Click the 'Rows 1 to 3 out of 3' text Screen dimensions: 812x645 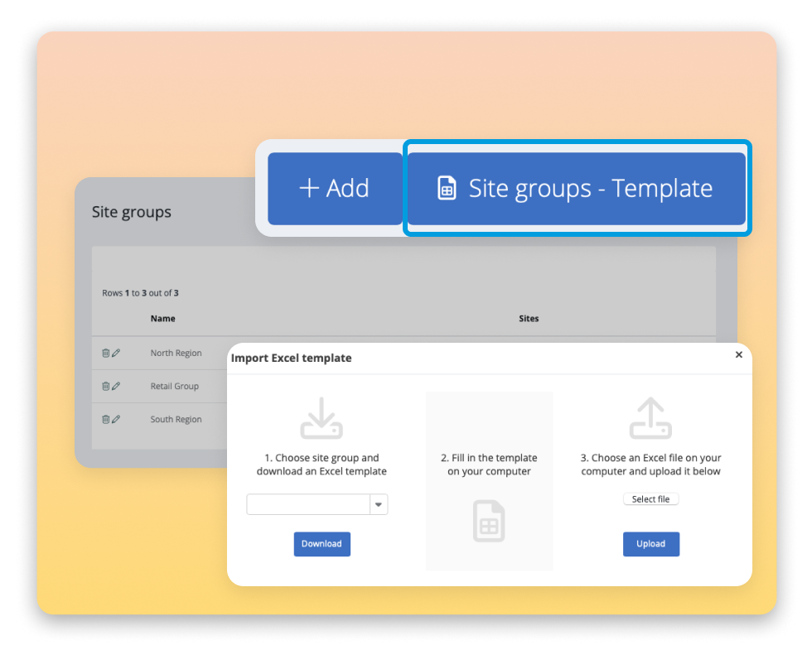pos(140,293)
